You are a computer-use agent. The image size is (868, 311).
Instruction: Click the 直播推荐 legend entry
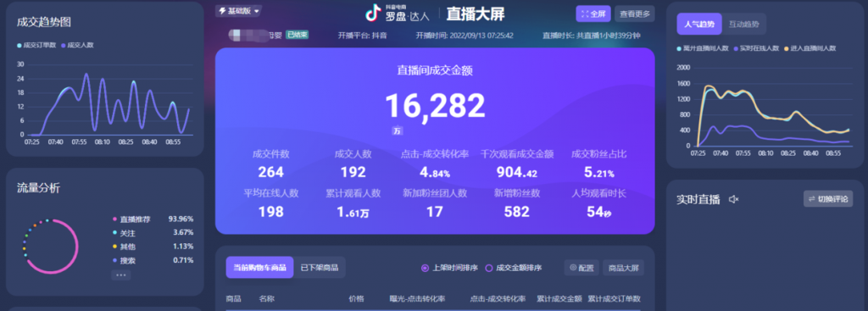[131, 219]
